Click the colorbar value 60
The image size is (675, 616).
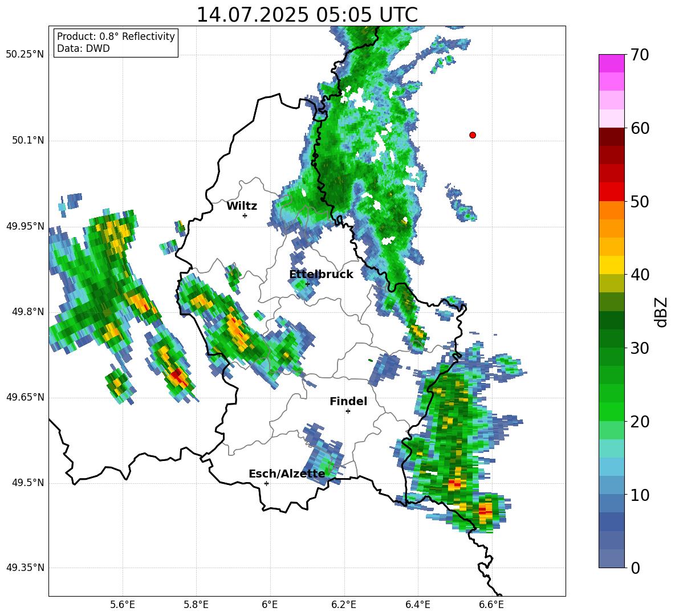tap(640, 128)
